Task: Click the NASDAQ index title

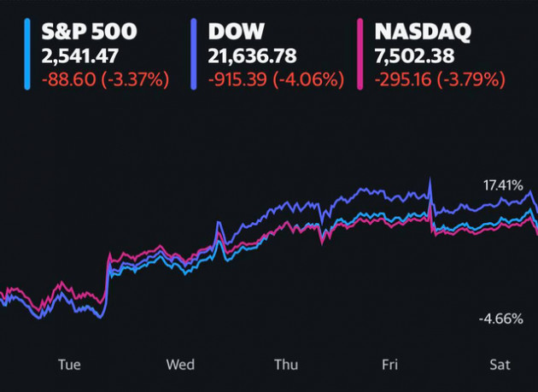Action: pyautogui.click(x=423, y=32)
